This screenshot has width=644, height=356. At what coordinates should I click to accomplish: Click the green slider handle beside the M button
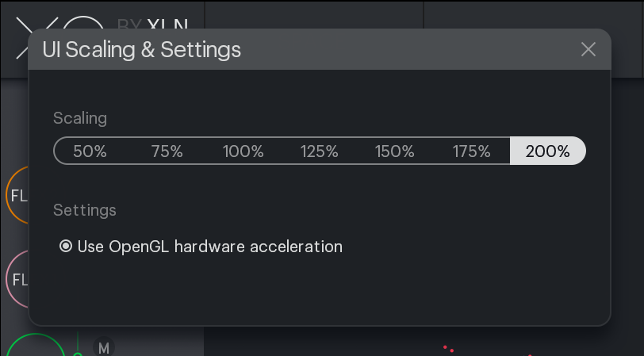[x=78, y=354]
